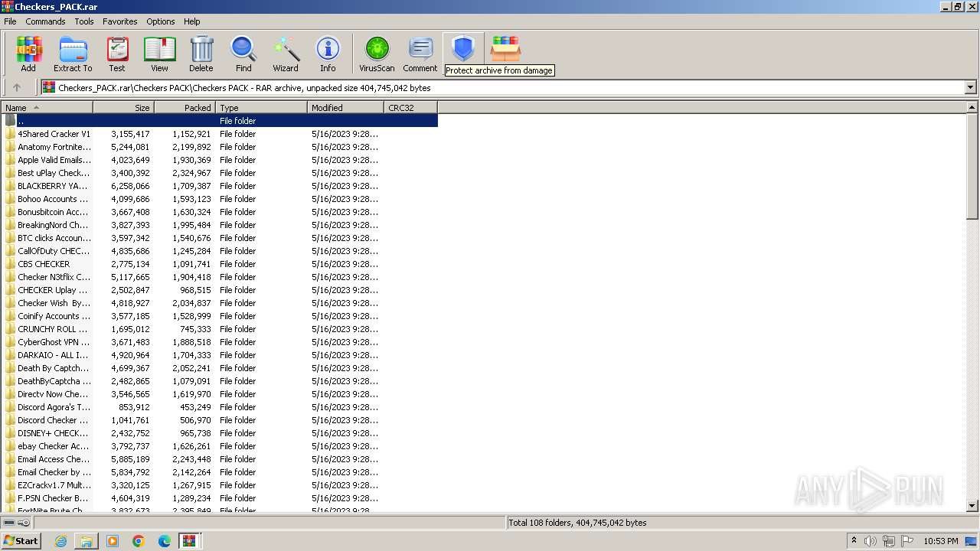
Task: Sort by the Name column header
Action: tap(47, 108)
